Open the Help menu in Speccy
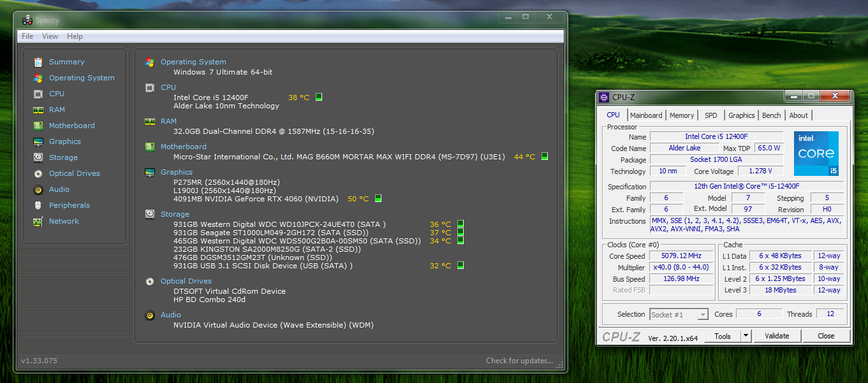 pyautogui.click(x=75, y=36)
